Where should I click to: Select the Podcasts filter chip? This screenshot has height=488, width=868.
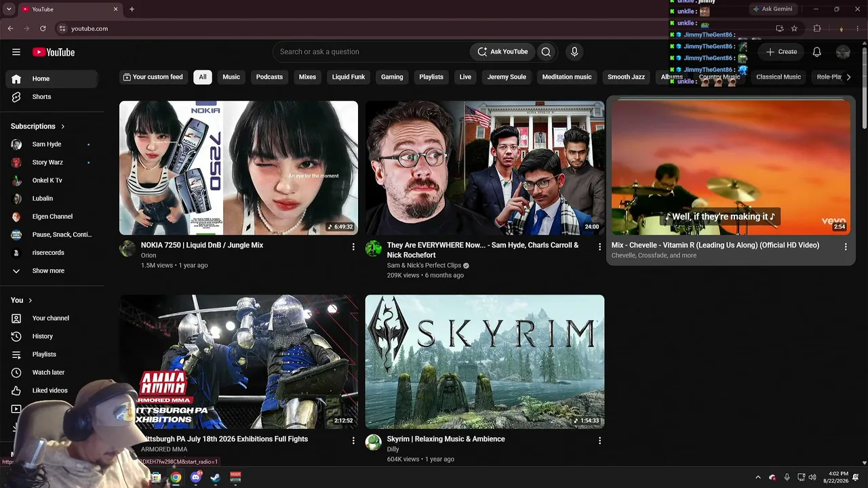point(269,77)
